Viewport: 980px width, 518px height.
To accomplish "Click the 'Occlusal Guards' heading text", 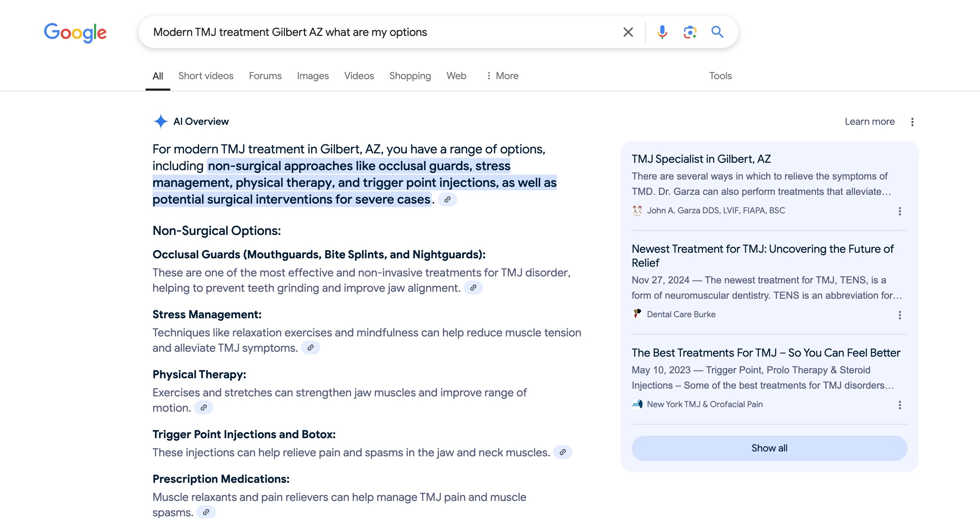I will [x=319, y=254].
